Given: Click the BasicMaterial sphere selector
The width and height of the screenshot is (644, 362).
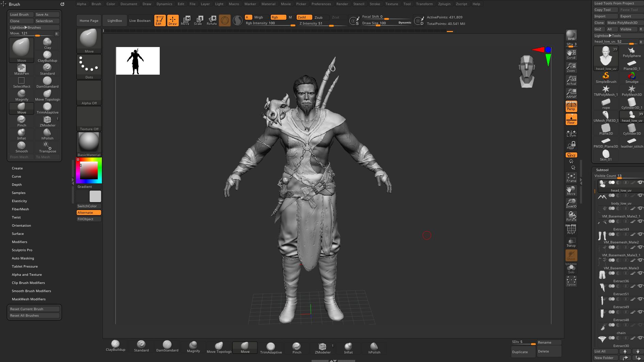Looking at the screenshot, I should (x=89, y=144).
